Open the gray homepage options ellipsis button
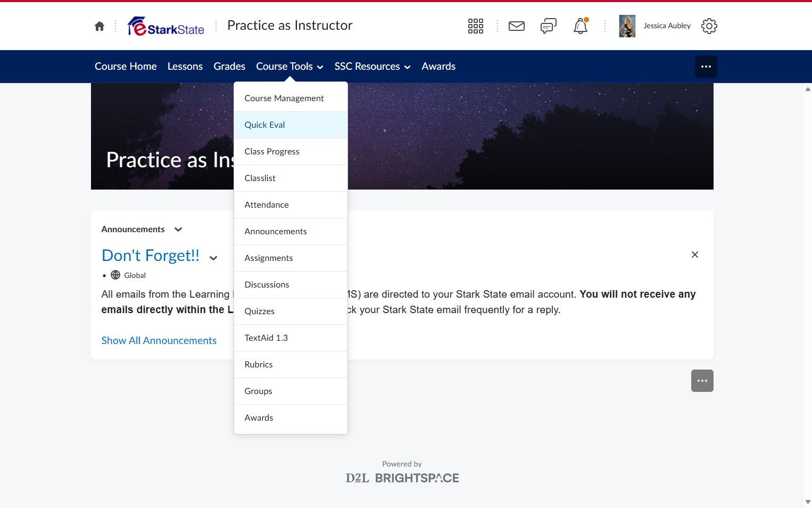 [x=702, y=381]
